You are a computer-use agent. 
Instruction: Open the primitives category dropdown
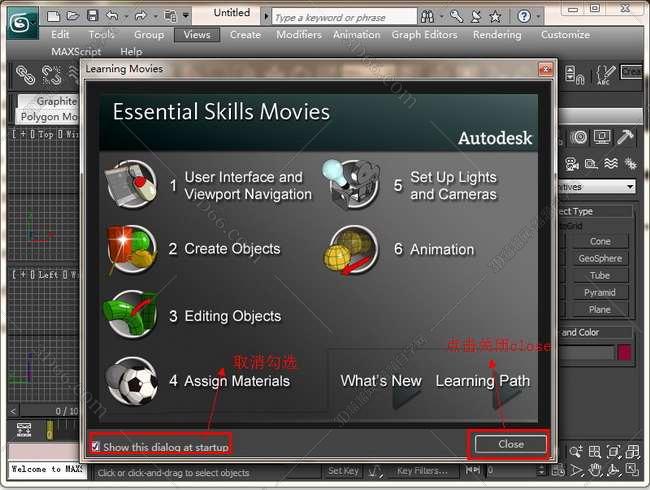tap(598, 187)
